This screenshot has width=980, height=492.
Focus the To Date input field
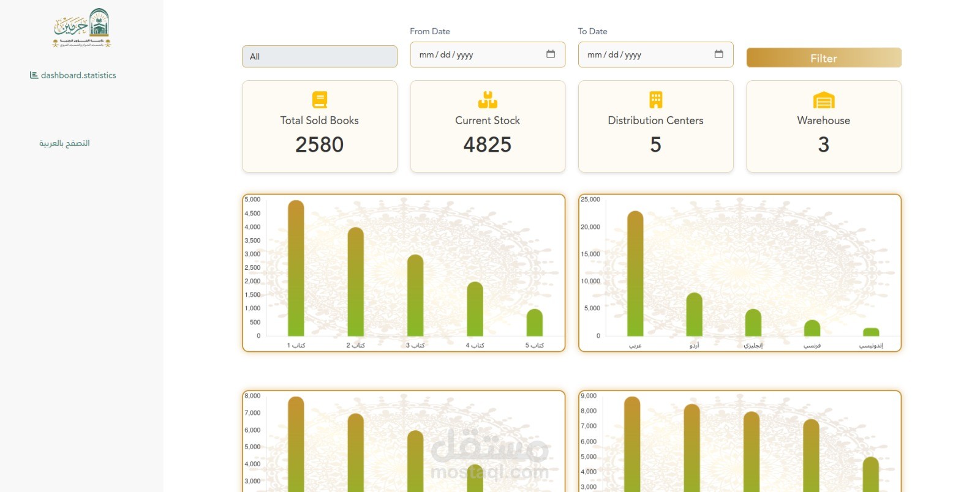coord(655,54)
